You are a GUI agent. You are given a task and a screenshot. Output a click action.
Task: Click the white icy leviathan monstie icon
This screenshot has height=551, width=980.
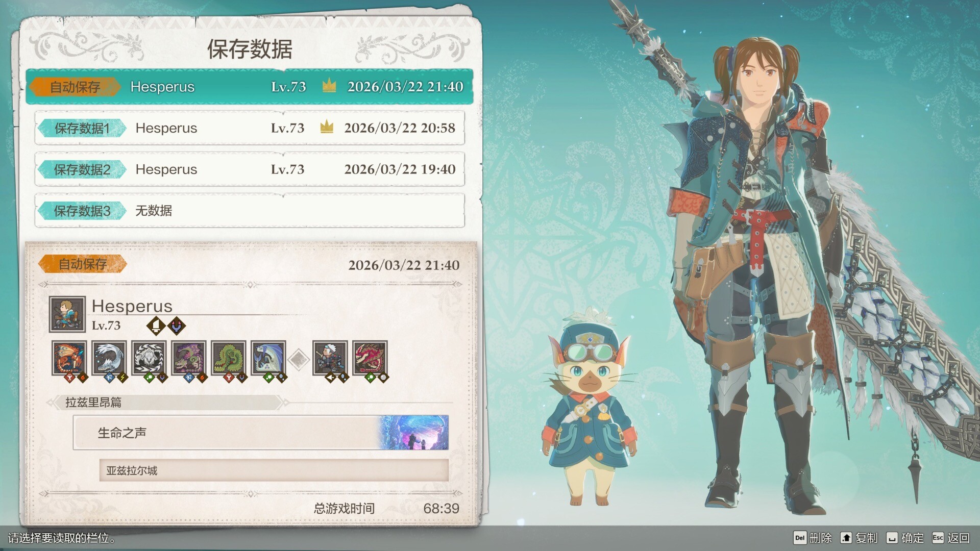click(x=109, y=358)
